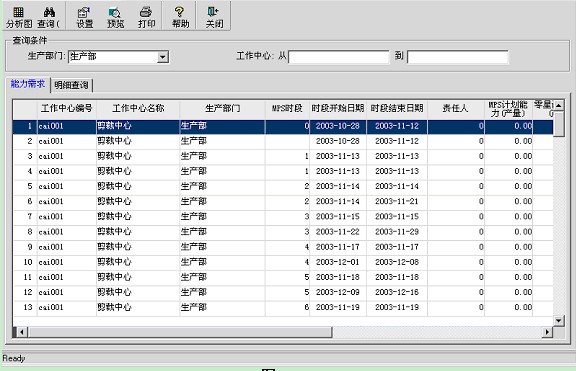Click the MPS时段 column header
The width and height of the screenshot is (576, 371).
(287, 109)
